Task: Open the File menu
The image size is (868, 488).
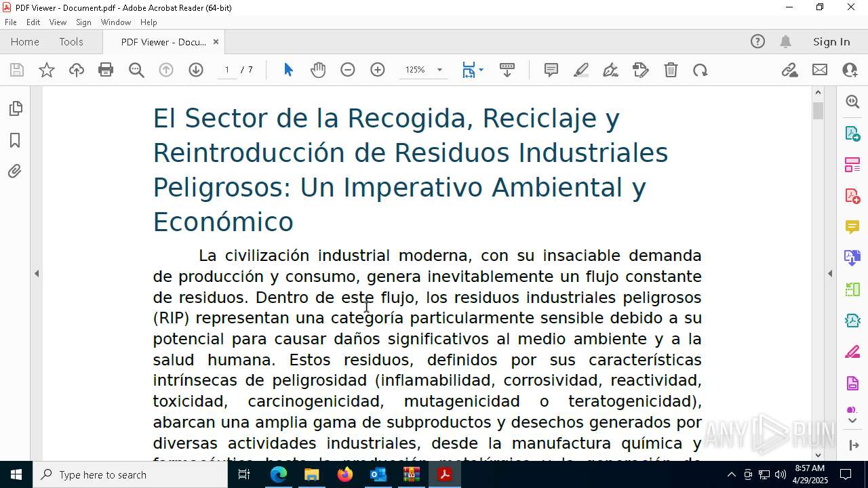Action: [11, 22]
